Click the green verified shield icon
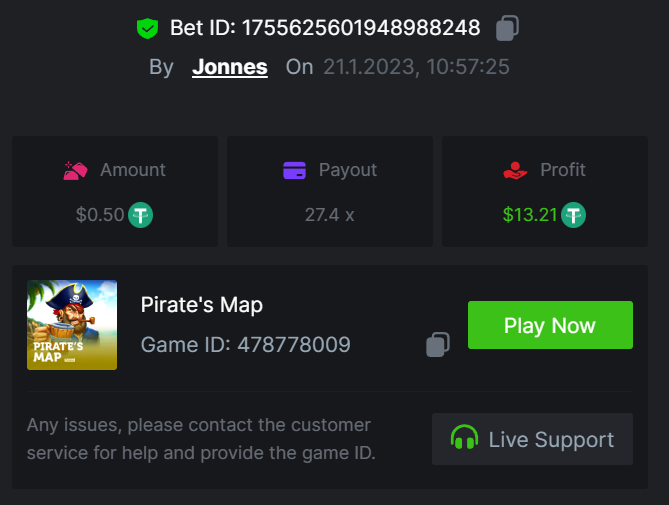The width and height of the screenshot is (669, 505). coord(148,29)
